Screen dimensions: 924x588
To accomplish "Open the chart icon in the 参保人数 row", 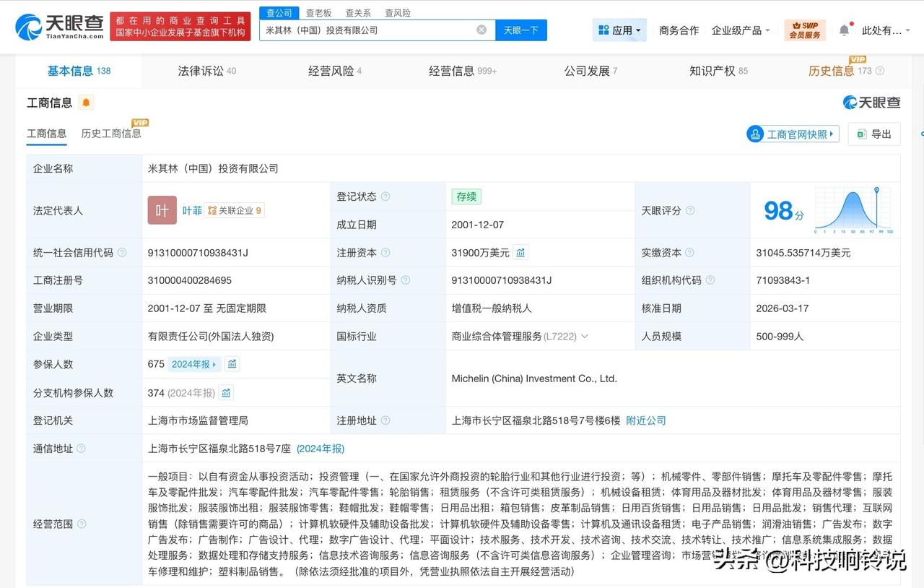I will [232, 364].
